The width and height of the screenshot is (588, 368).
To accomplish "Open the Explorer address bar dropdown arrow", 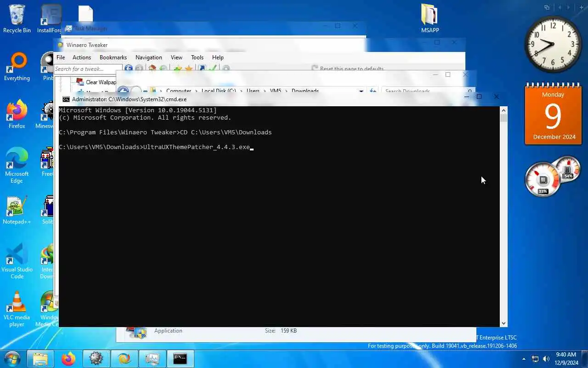I will coord(361,91).
